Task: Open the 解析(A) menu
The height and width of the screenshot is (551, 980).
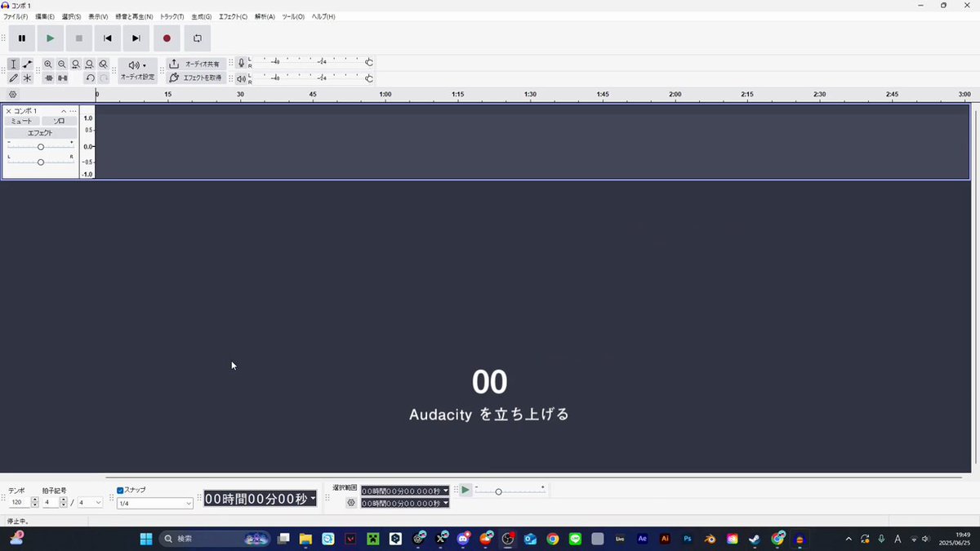Action: coord(265,16)
